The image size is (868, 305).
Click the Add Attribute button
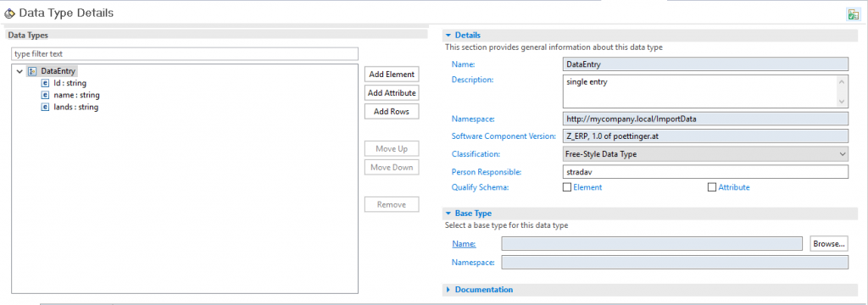click(x=392, y=93)
